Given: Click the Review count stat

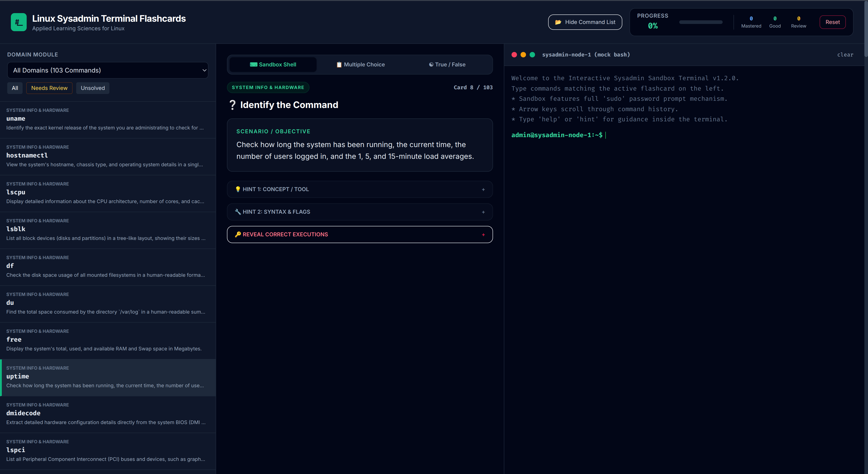Looking at the screenshot, I should tap(798, 22).
